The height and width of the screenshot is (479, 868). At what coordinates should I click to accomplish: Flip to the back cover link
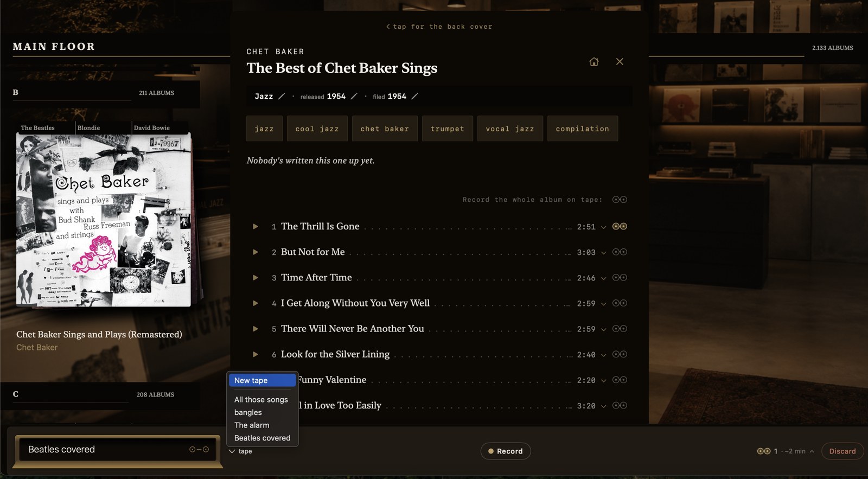coord(439,27)
